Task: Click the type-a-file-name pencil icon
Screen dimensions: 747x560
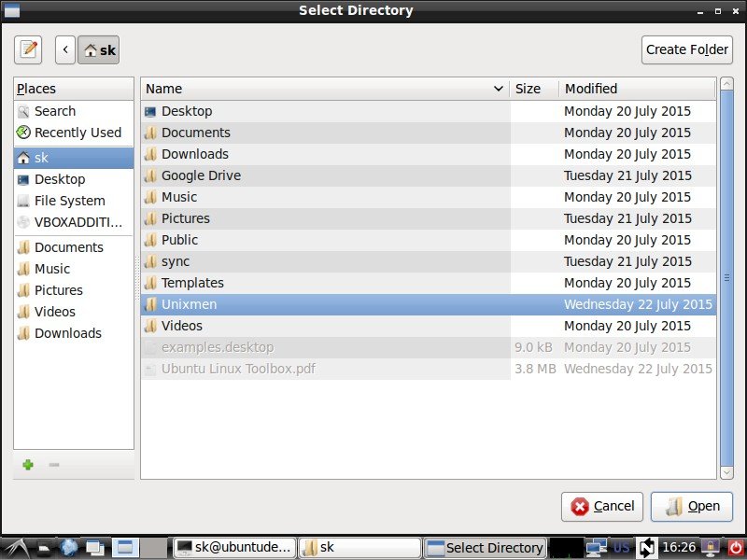Action: (28, 49)
